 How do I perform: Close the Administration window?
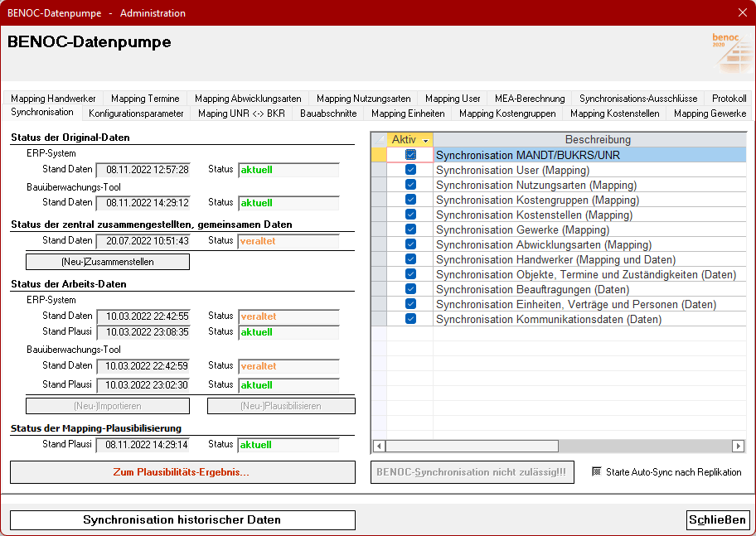point(742,12)
